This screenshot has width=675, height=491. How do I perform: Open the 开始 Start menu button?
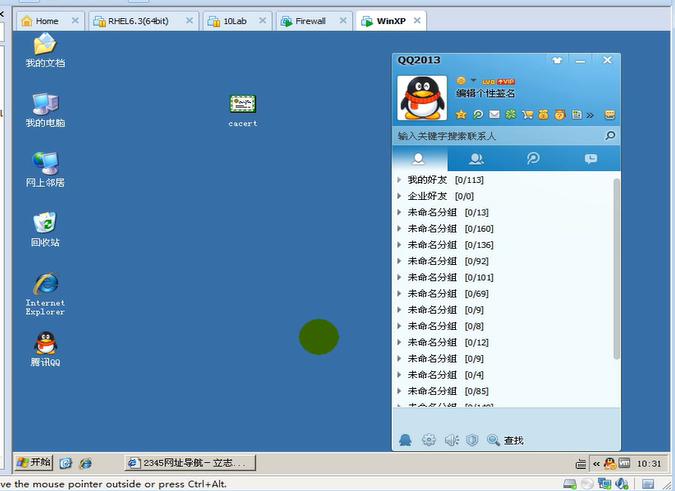(x=34, y=463)
